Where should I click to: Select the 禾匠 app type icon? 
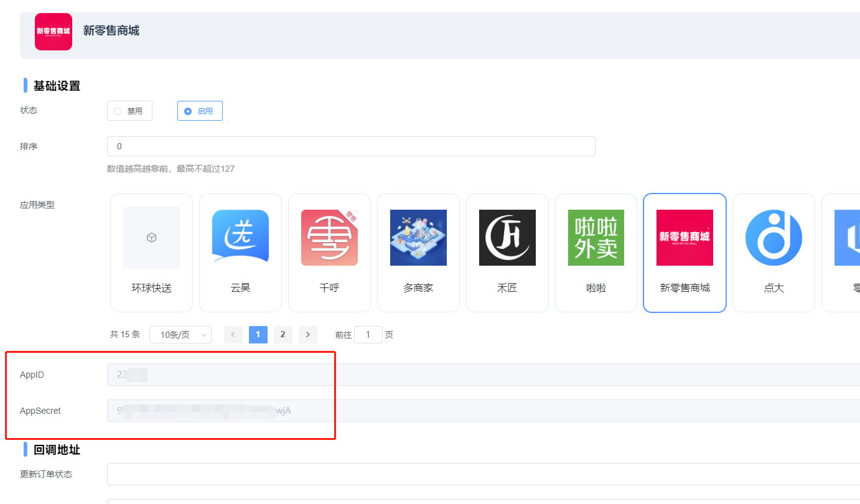tap(507, 238)
